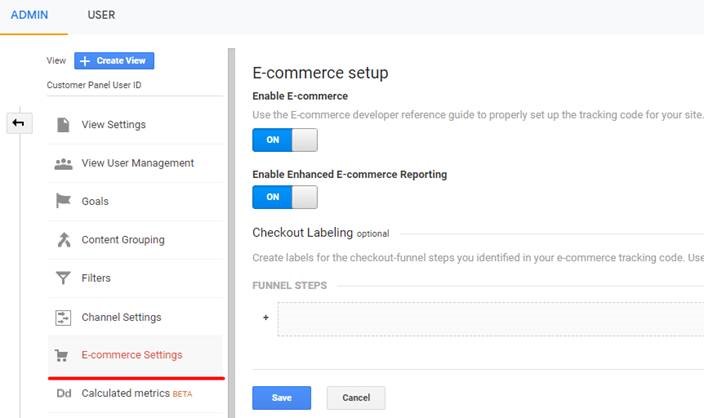Viewport: 704px width, 418px height.
Task: Switch to the USER tab
Action: pos(101,15)
